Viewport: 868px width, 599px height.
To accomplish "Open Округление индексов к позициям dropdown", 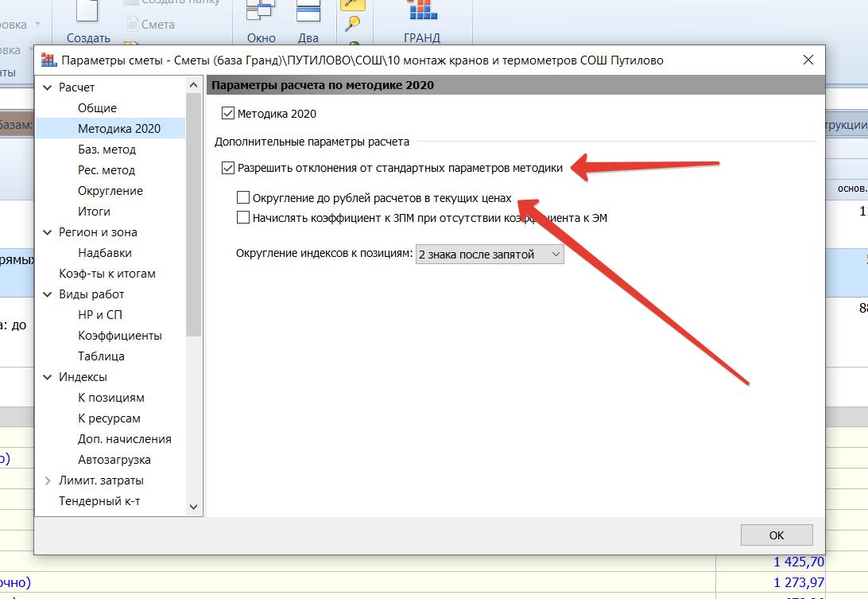I will pyautogui.click(x=490, y=255).
